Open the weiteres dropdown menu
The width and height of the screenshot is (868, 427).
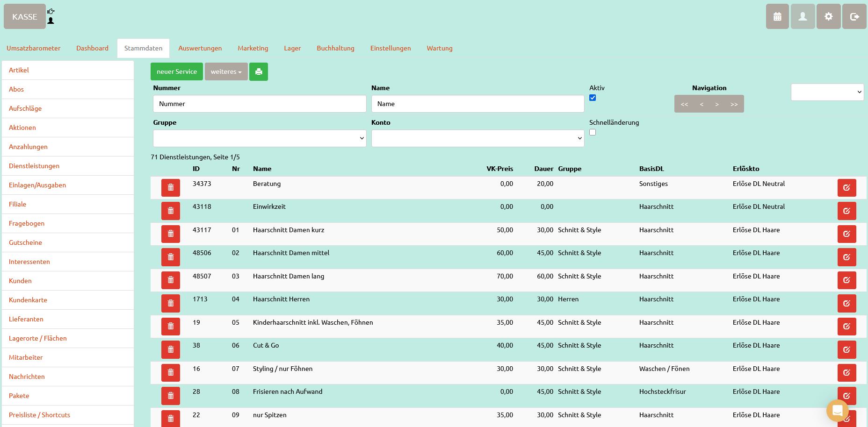(x=226, y=71)
